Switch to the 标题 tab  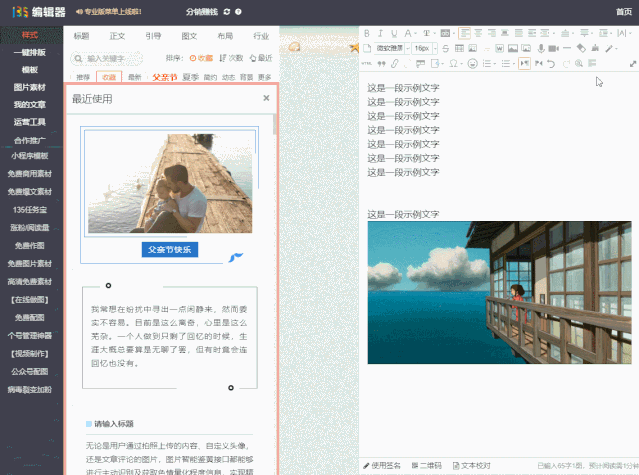[82, 35]
